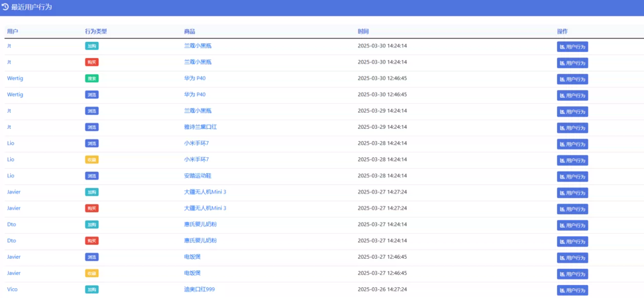Open user Javier in the 收藏 电饭煲 row
This screenshot has height=298, width=644.
click(x=14, y=273)
